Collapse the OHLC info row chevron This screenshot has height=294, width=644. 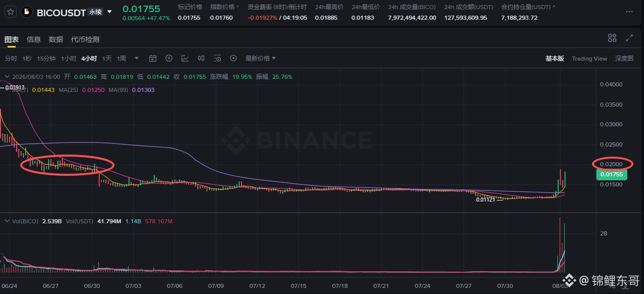point(7,77)
